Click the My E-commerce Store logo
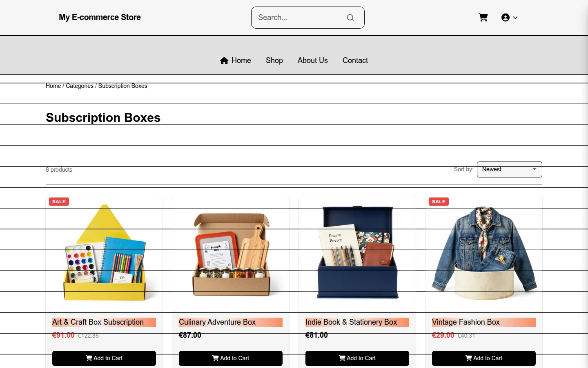The image size is (588, 368). 100,17
